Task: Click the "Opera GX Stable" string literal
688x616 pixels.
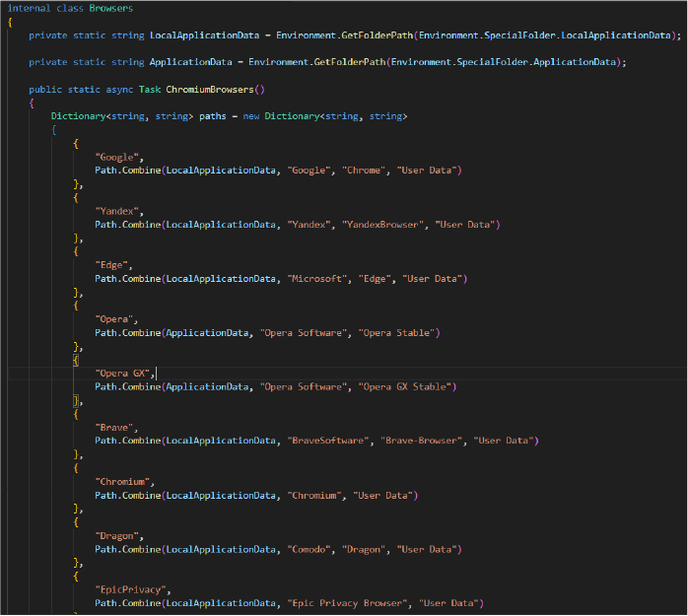Action: click(405, 387)
